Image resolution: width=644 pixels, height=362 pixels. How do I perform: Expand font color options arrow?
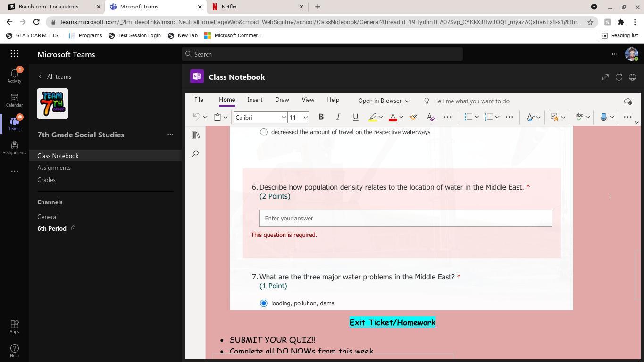(401, 117)
